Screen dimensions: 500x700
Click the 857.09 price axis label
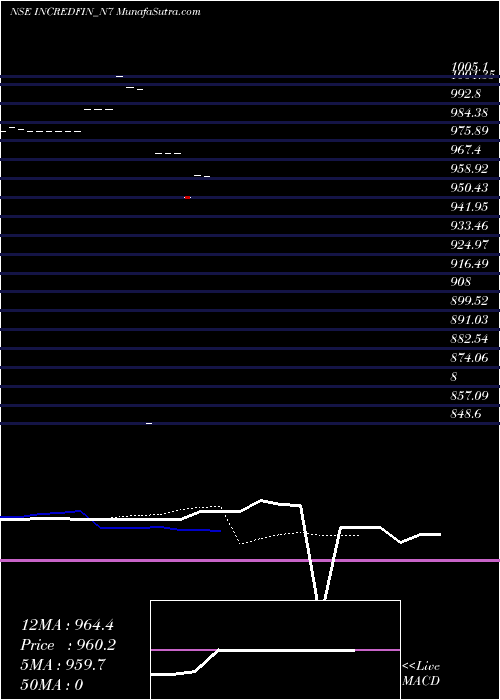tap(469, 396)
